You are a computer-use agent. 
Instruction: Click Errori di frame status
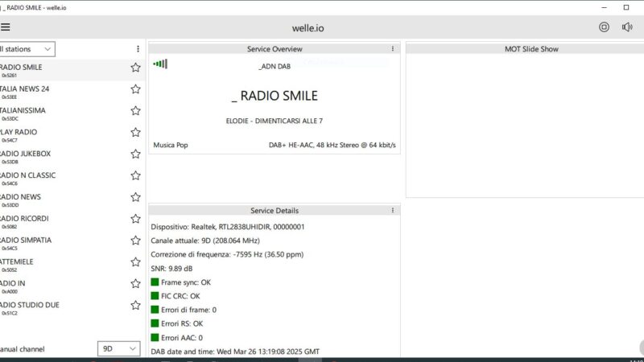pyautogui.click(x=184, y=310)
